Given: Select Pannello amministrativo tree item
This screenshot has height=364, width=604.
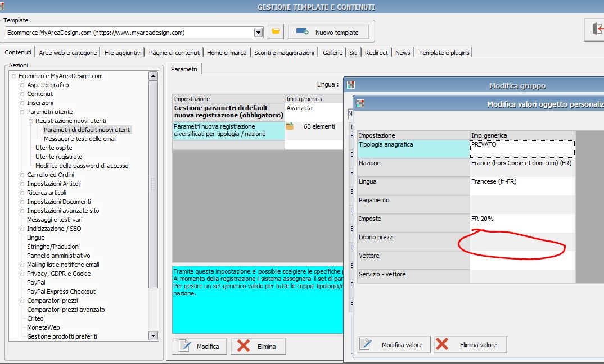Looking at the screenshot, I should pyautogui.click(x=58, y=256).
